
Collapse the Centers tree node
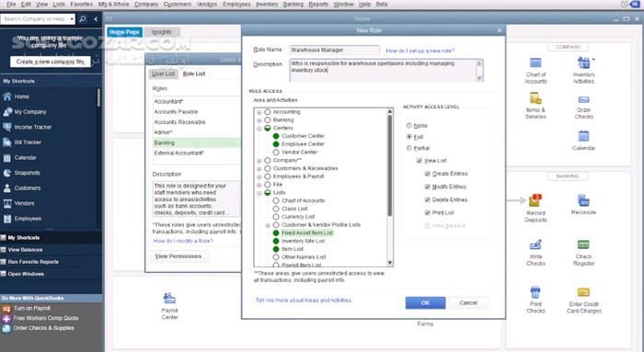tap(259, 129)
